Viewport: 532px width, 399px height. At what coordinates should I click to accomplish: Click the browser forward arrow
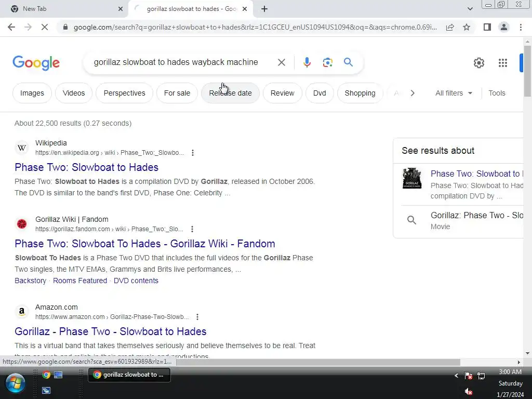pos(28,27)
